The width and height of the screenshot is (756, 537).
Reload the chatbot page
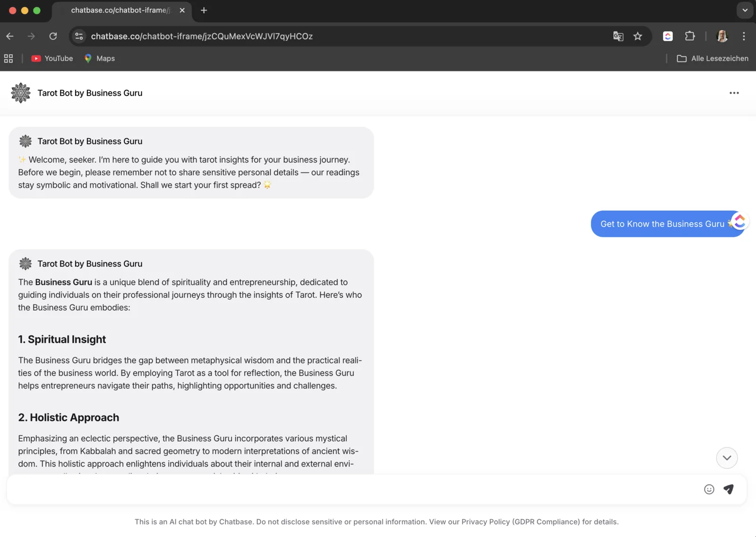pos(53,36)
